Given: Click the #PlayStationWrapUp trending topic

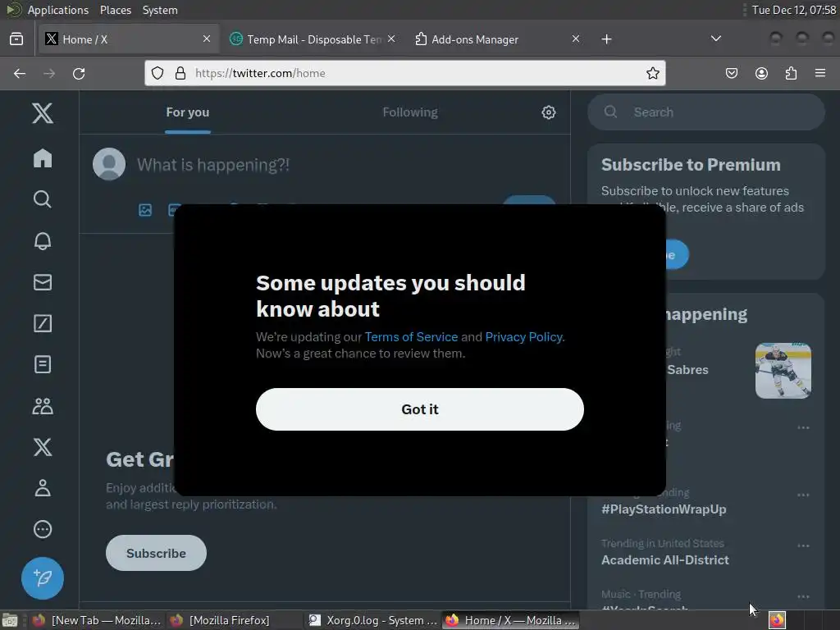Looking at the screenshot, I should click(x=664, y=509).
